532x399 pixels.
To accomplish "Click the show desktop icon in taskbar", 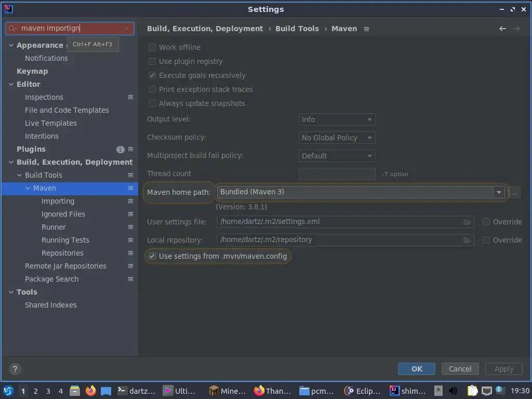I will pos(106,391).
